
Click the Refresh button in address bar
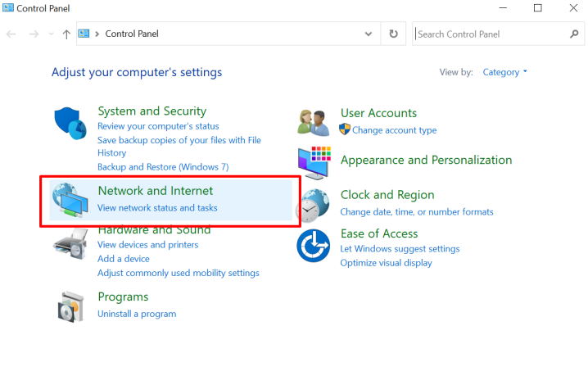click(x=393, y=34)
